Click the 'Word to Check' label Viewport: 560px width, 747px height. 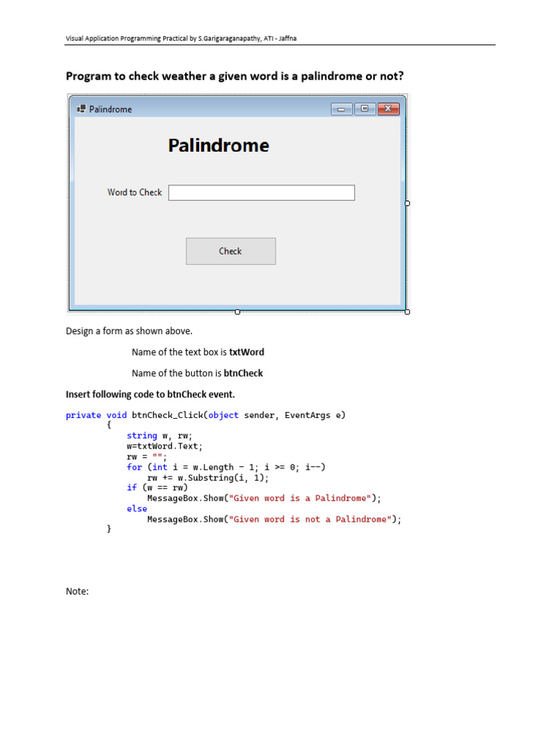click(135, 193)
